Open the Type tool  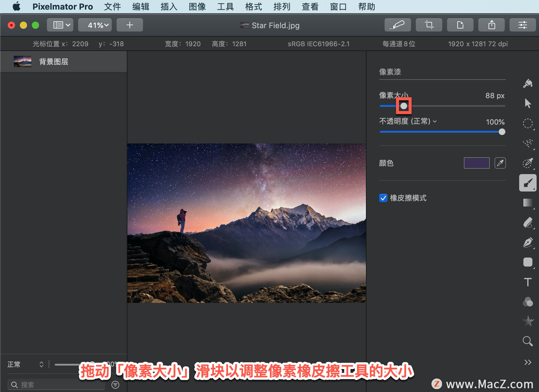[x=528, y=282]
